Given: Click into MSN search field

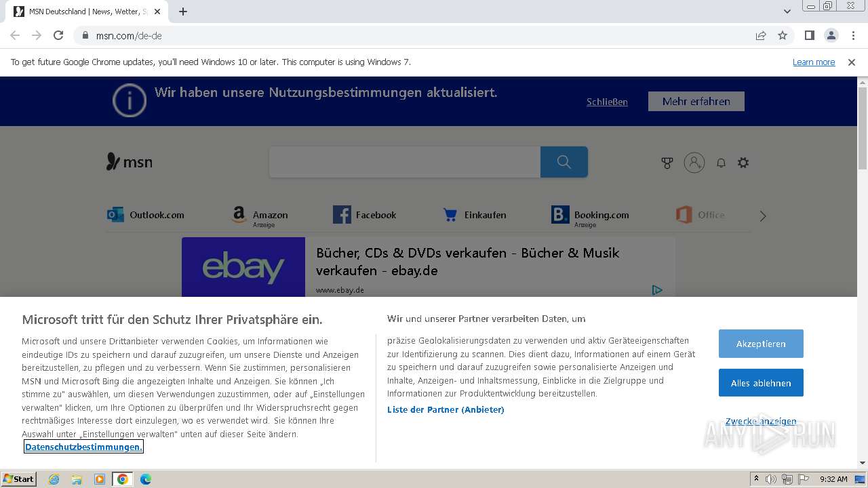Looking at the screenshot, I should click(405, 162).
